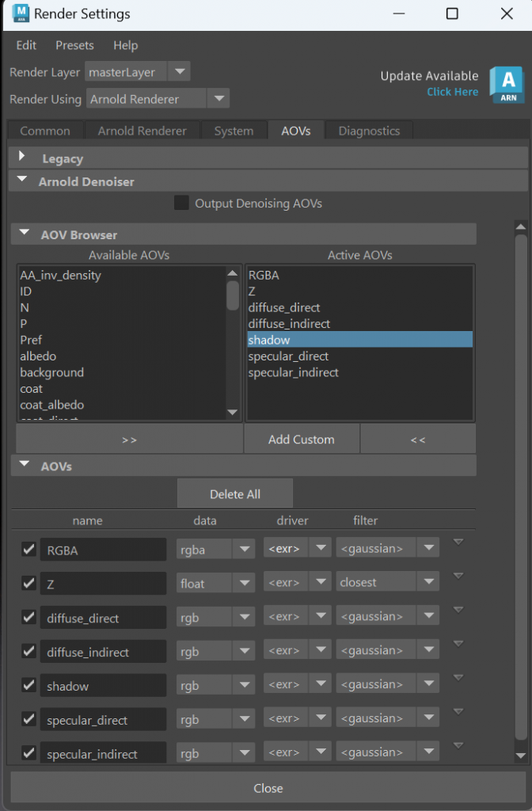The width and height of the screenshot is (532, 811).
Task: Switch to the System tab
Action: pyautogui.click(x=234, y=131)
